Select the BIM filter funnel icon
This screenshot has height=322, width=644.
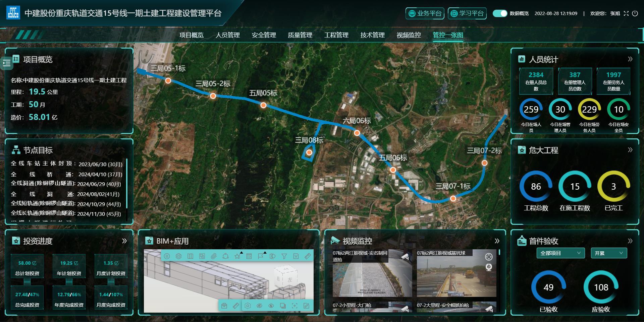pyautogui.click(x=284, y=256)
